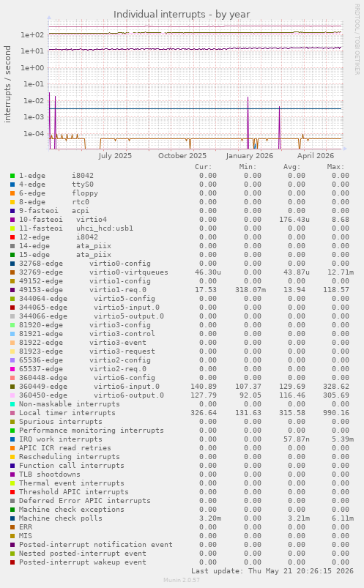This screenshot has height=588, width=364.
Task: Click the Max: column header
Action: click(x=335, y=167)
